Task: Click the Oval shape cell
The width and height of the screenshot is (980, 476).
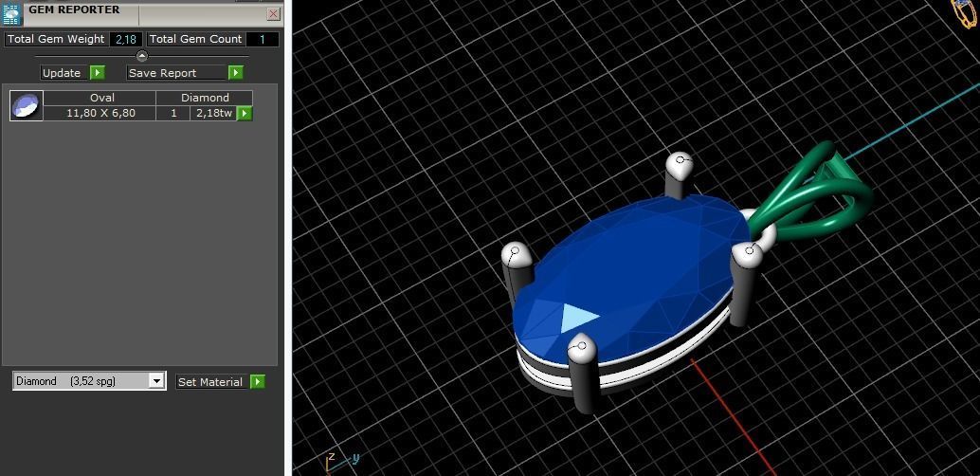Action: pyautogui.click(x=100, y=99)
